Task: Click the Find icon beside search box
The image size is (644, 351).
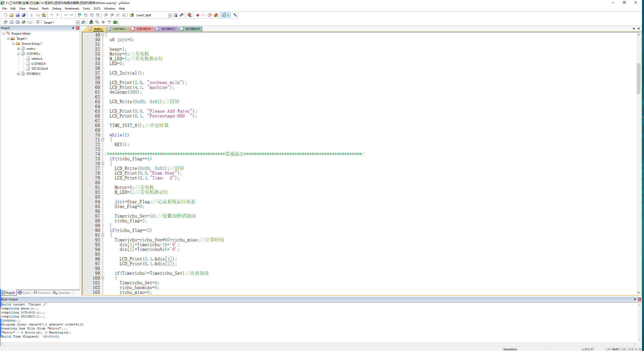Action: (x=176, y=15)
